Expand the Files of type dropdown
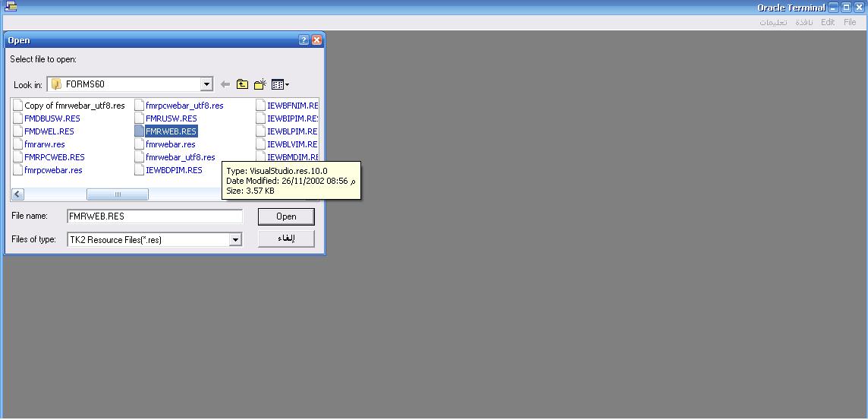 pos(235,240)
